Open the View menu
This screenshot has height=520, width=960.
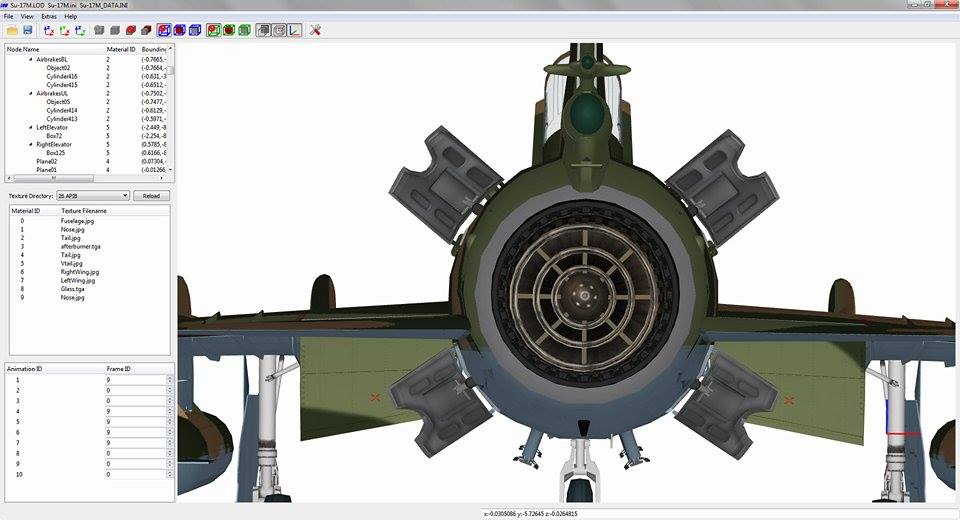[27, 17]
